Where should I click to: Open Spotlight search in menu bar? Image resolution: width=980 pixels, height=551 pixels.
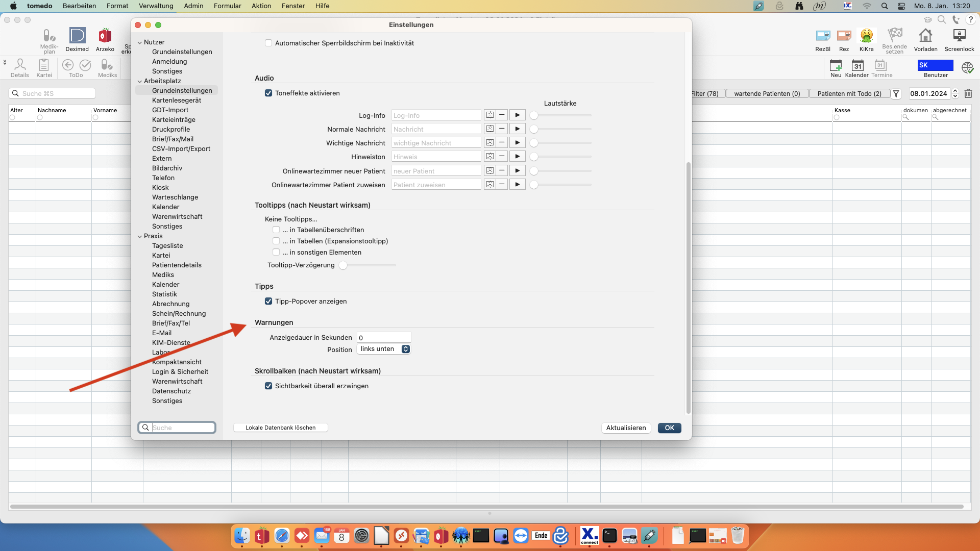click(x=885, y=6)
